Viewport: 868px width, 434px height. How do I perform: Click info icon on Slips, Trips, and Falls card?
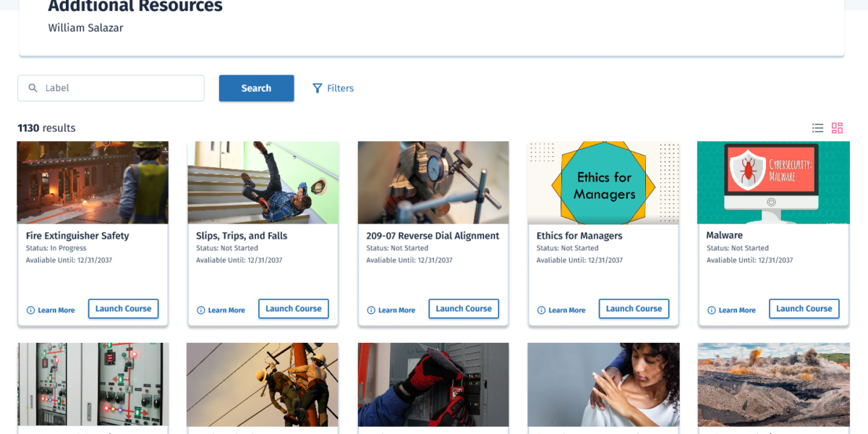200,310
